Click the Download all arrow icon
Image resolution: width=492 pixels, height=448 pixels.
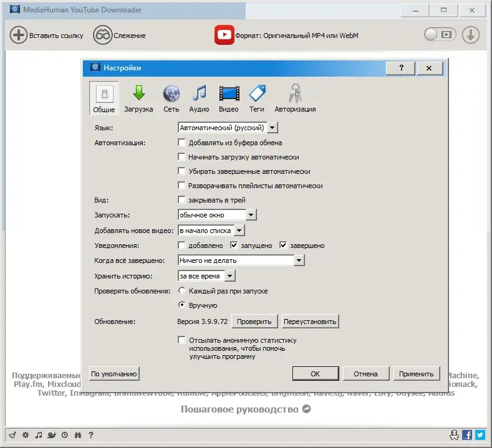point(470,35)
